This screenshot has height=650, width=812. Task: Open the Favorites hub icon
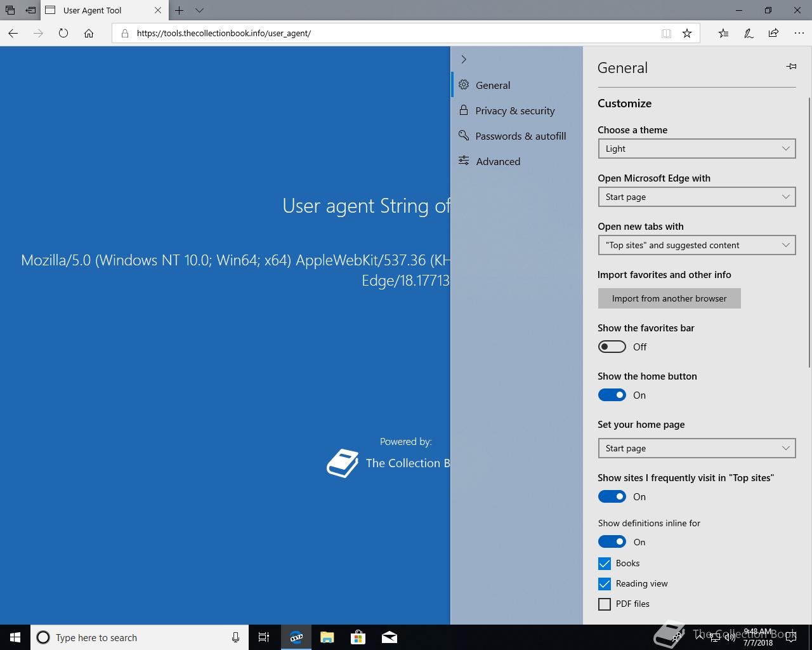pyautogui.click(x=723, y=33)
